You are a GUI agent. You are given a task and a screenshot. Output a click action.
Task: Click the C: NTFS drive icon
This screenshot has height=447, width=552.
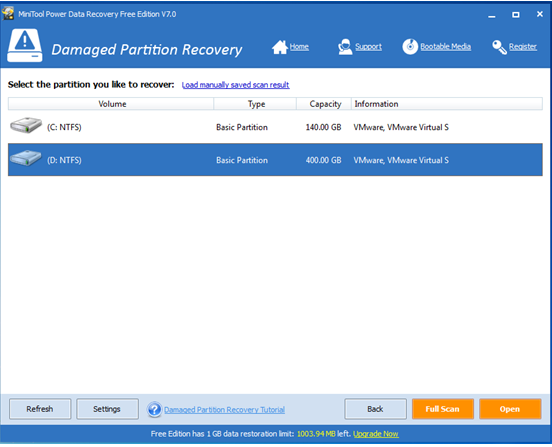26,126
